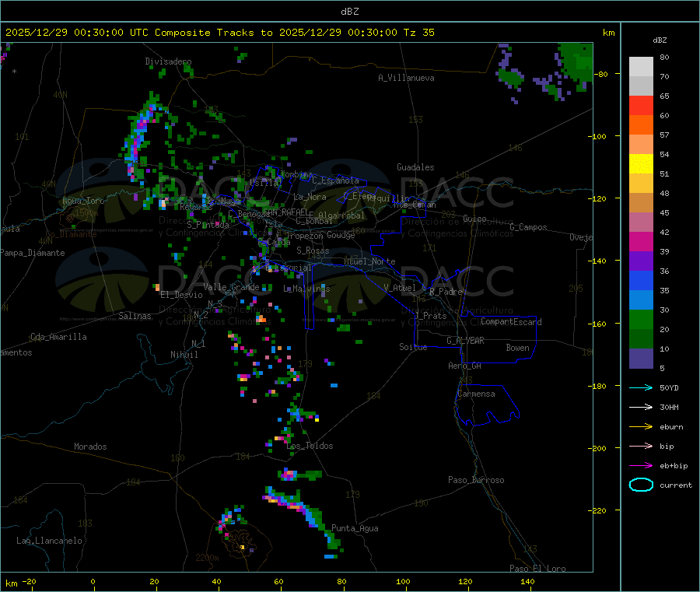
Task: Click the El_Desvio map label
Action: pos(182,295)
